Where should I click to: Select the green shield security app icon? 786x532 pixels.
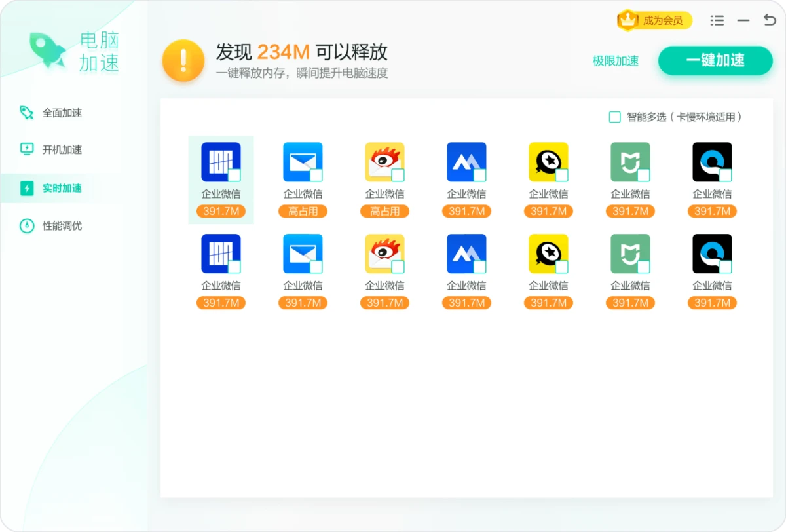click(630, 161)
